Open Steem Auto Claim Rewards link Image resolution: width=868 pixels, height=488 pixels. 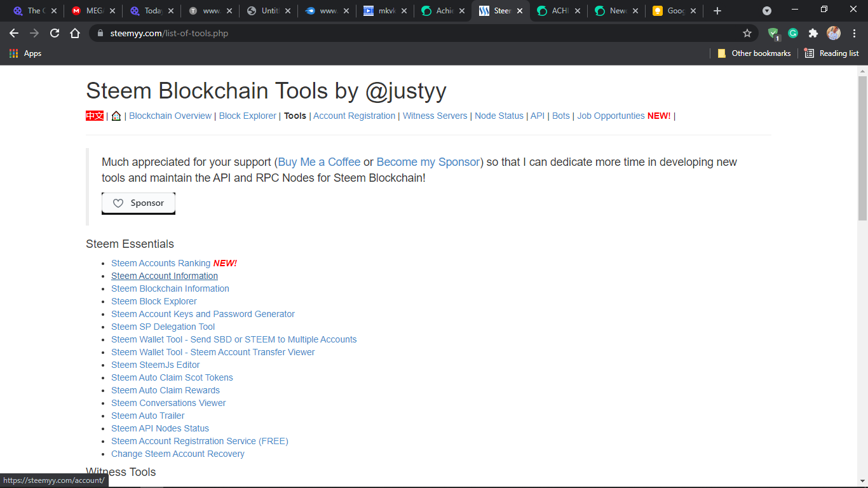click(x=165, y=390)
